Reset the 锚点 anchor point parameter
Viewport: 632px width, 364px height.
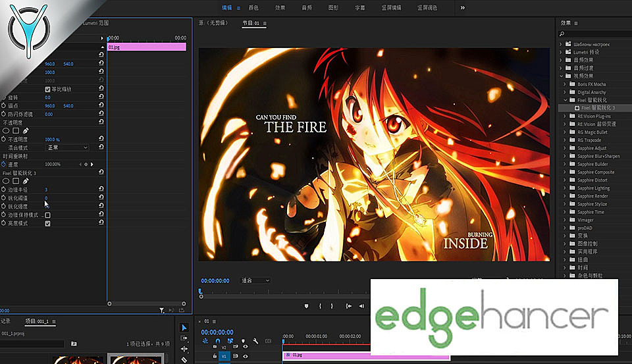101,105
